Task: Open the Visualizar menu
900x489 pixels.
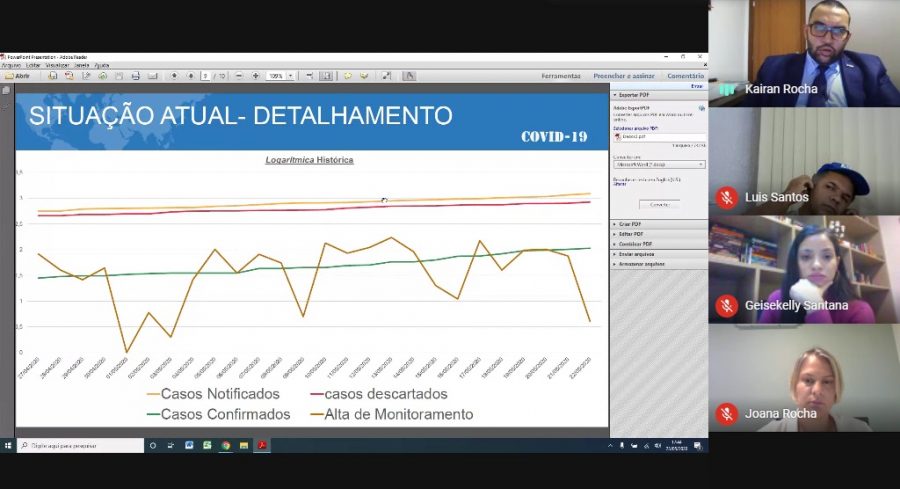Action: click(x=56, y=65)
